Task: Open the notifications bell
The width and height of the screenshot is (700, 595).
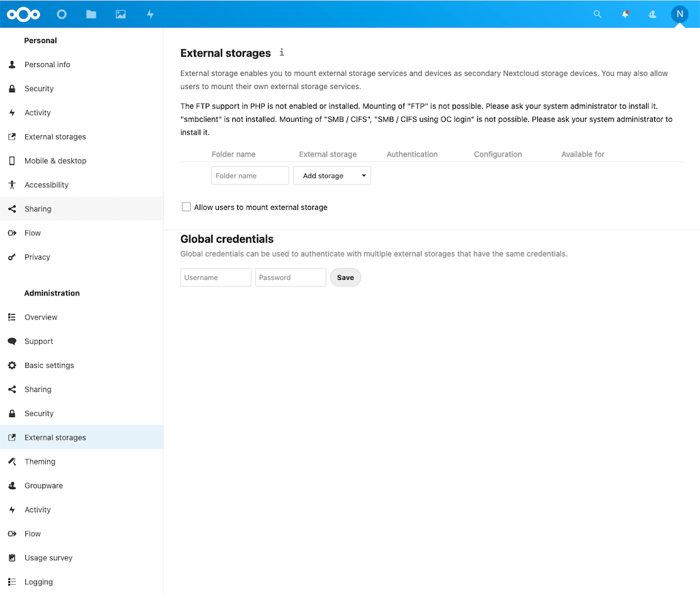Action: [625, 14]
